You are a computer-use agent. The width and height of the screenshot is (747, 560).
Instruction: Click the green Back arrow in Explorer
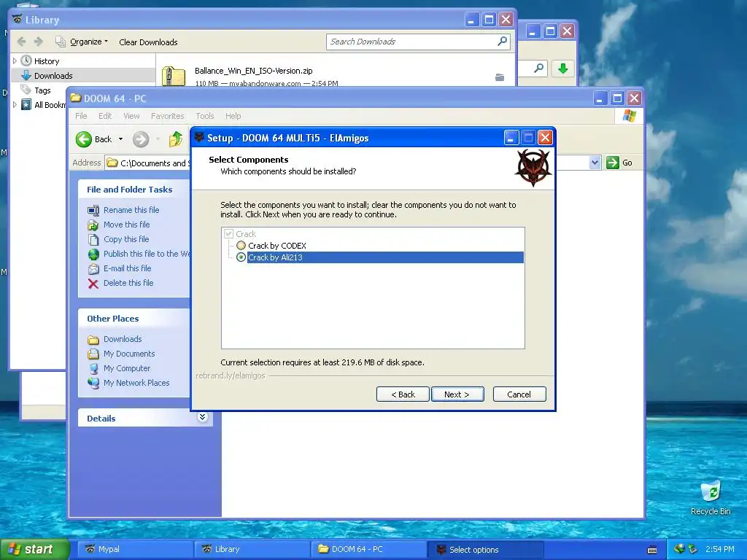click(84, 139)
